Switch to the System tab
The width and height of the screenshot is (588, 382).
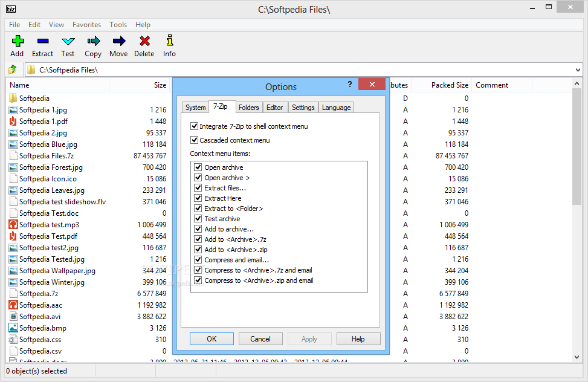[x=195, y=108]
